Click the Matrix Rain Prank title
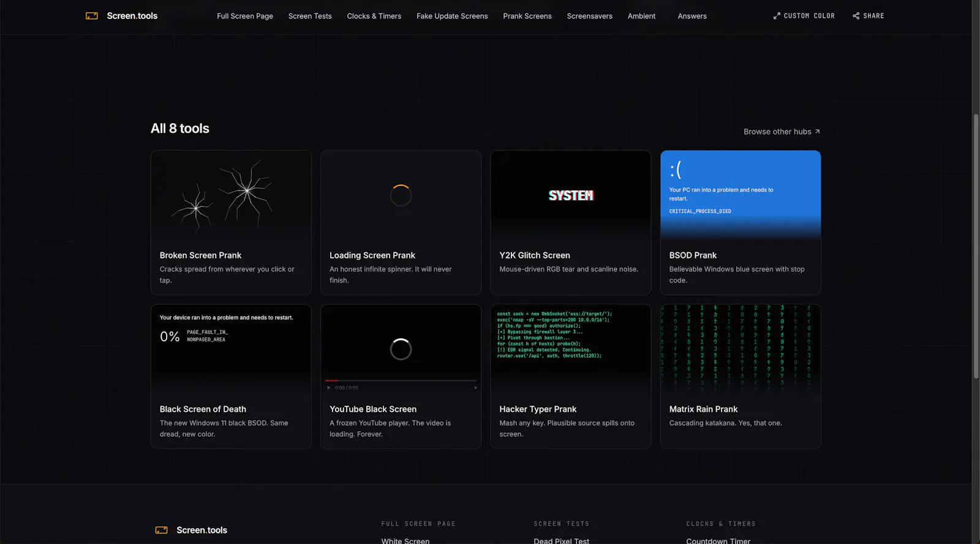980x544 pixels. pos(703,409)
